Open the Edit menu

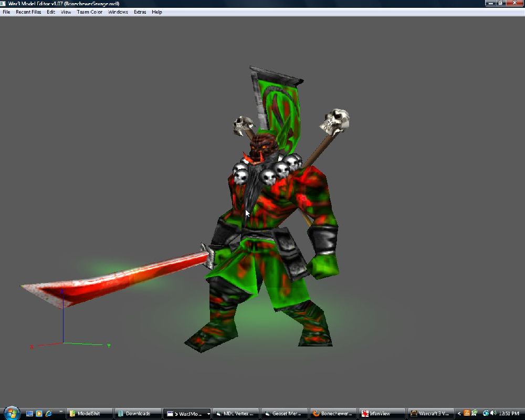(x=51, y=12)
